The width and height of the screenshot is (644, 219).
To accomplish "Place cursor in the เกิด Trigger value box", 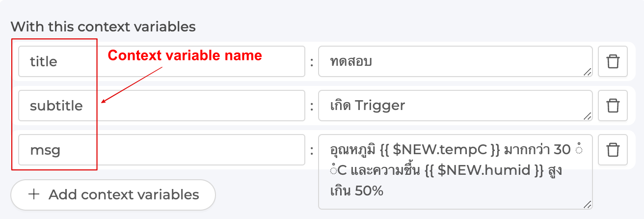I will [456, 106].
